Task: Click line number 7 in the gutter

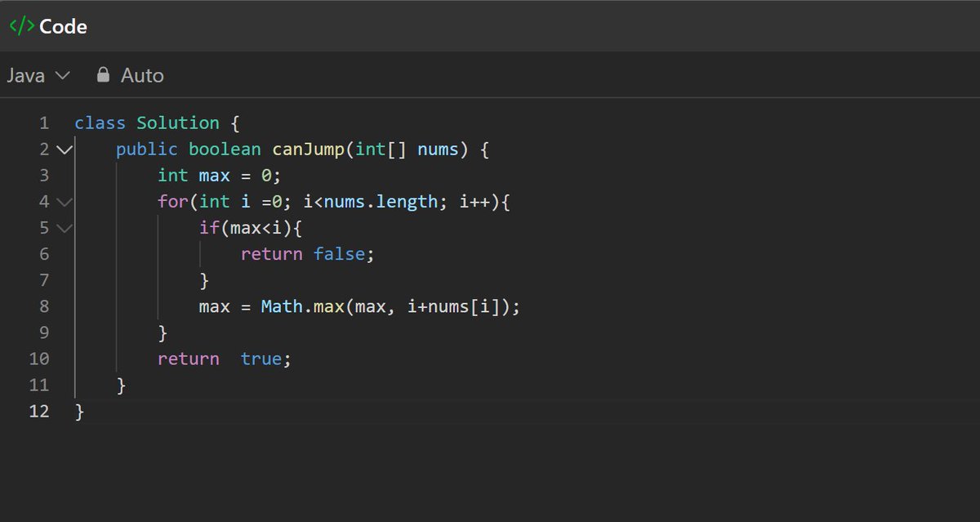Action: pos(44,280)
